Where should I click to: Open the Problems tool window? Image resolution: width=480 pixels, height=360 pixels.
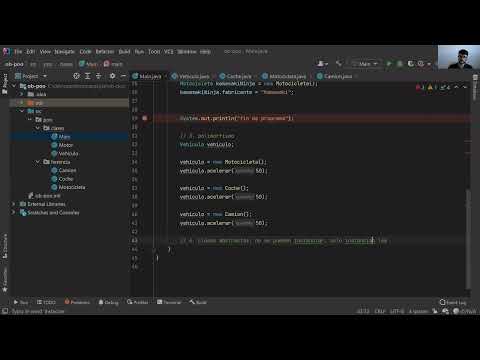[x=77, y=302]
